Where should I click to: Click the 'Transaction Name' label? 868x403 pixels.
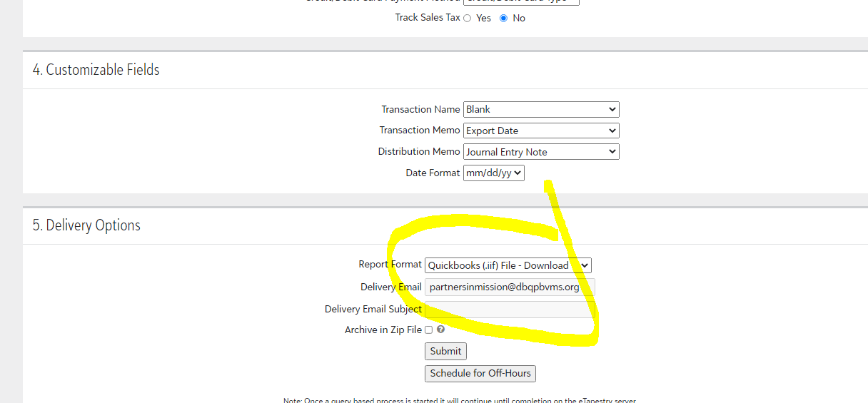[420, 109]
